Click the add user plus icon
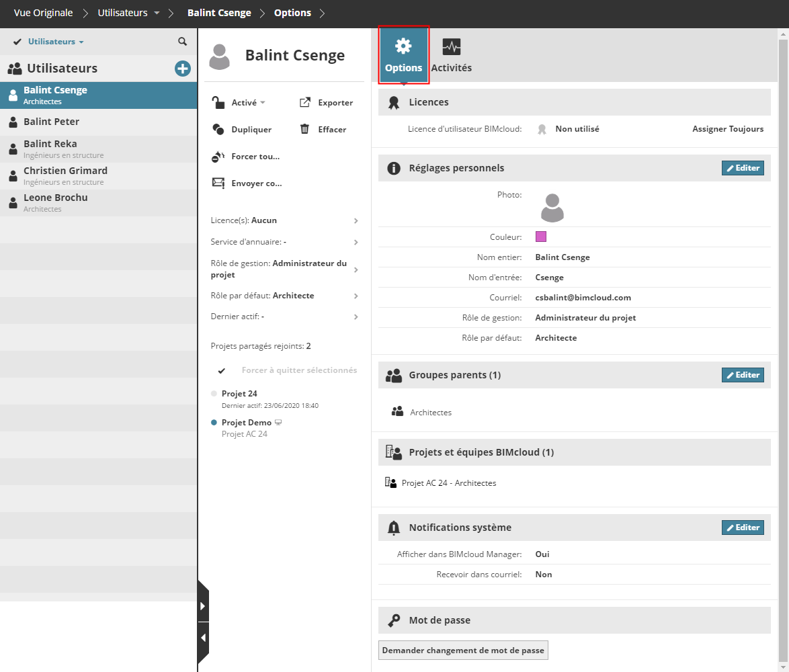 [182, 69]
